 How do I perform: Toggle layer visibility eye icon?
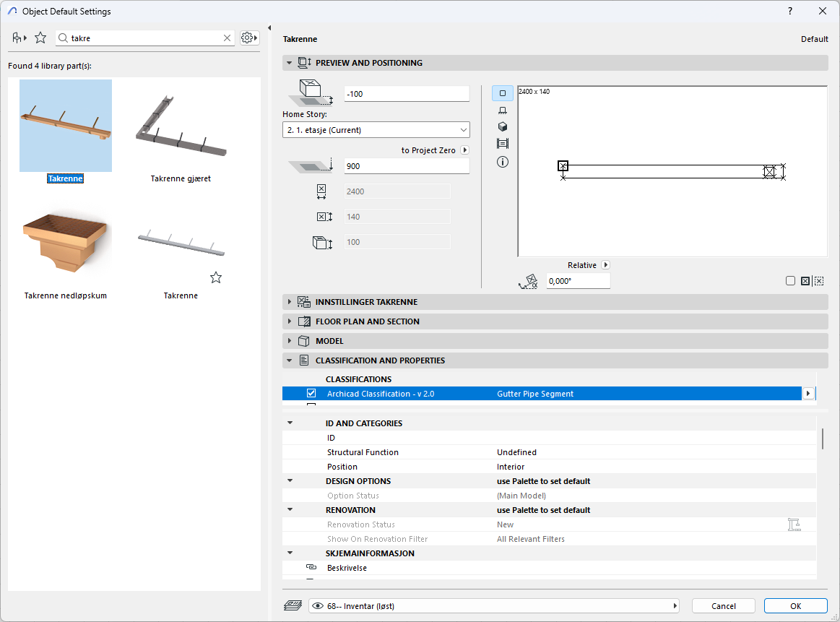(318, 606)
